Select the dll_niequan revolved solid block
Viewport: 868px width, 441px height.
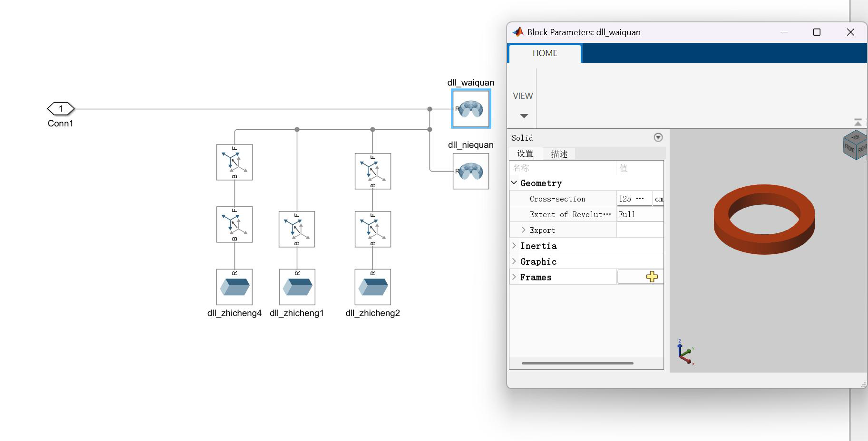[x=471, y=171]
